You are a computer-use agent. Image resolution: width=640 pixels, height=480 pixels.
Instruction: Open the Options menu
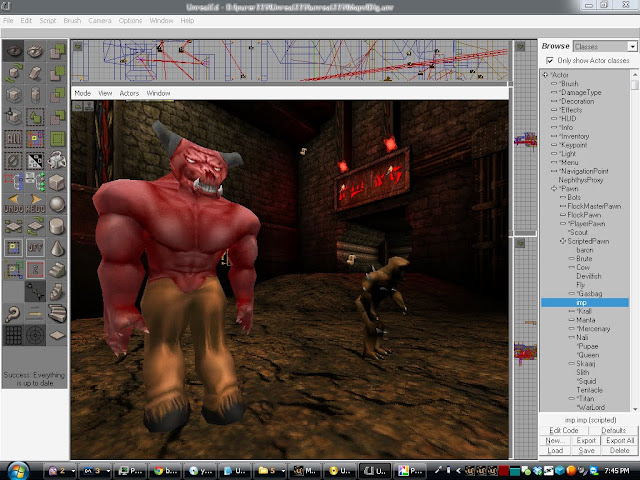point(130,20)
